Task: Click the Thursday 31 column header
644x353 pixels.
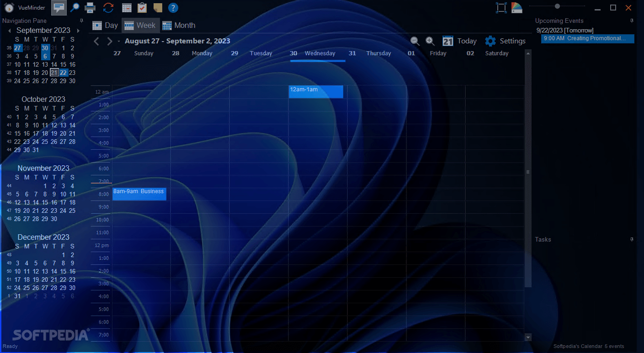Action: [377, 53]
